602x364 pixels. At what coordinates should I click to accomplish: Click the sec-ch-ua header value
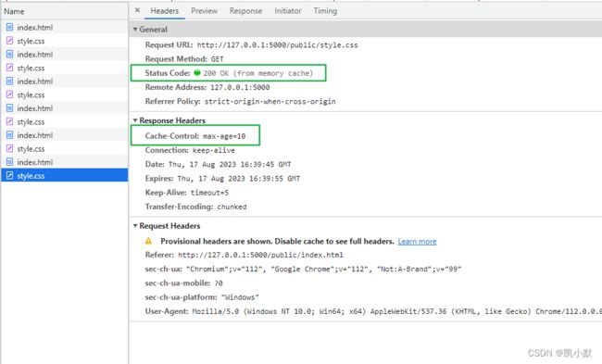click(x=323, y=270)
